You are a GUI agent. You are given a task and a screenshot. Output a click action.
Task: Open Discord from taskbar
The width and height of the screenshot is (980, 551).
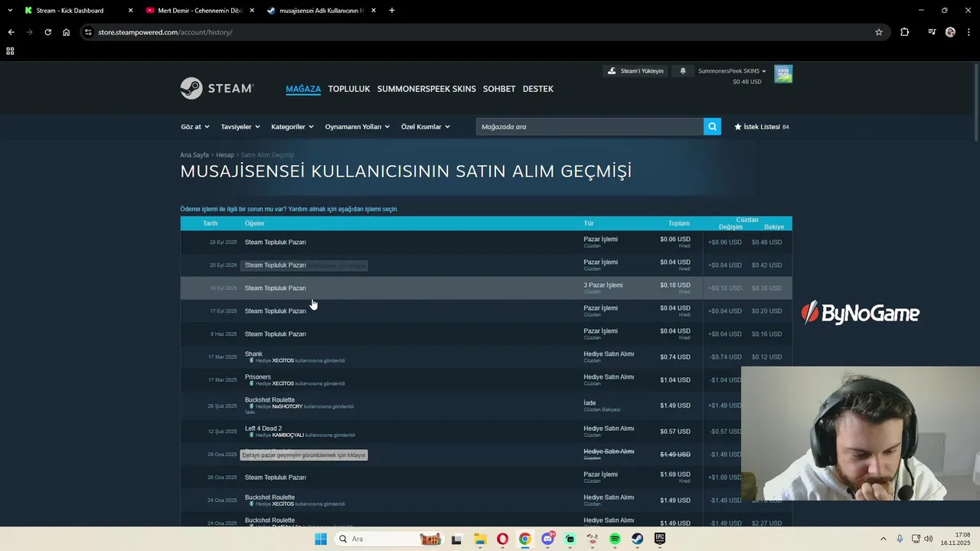(x=547, y=539)
